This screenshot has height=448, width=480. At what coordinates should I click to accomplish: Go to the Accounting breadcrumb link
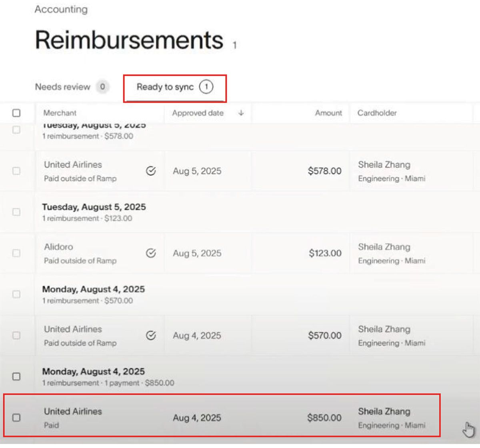click(x=61, y=9)
